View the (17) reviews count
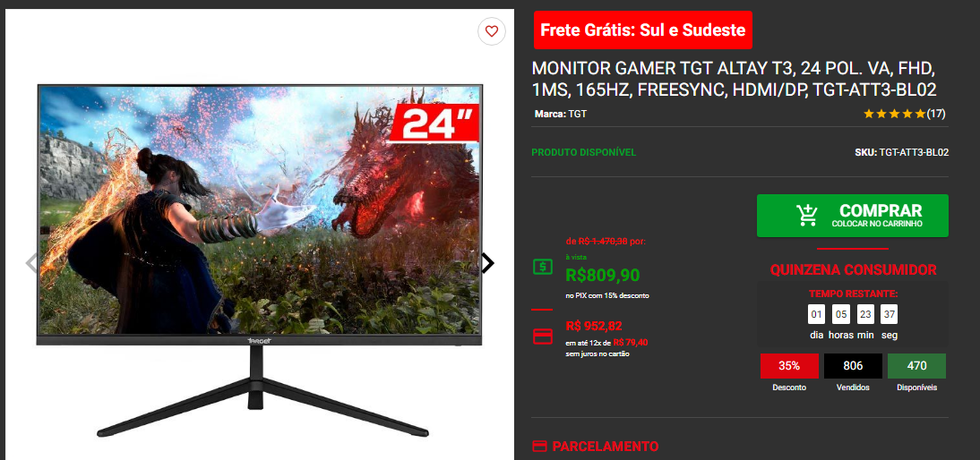Viewport: 980px width, 460px height. tap(935, 114)
